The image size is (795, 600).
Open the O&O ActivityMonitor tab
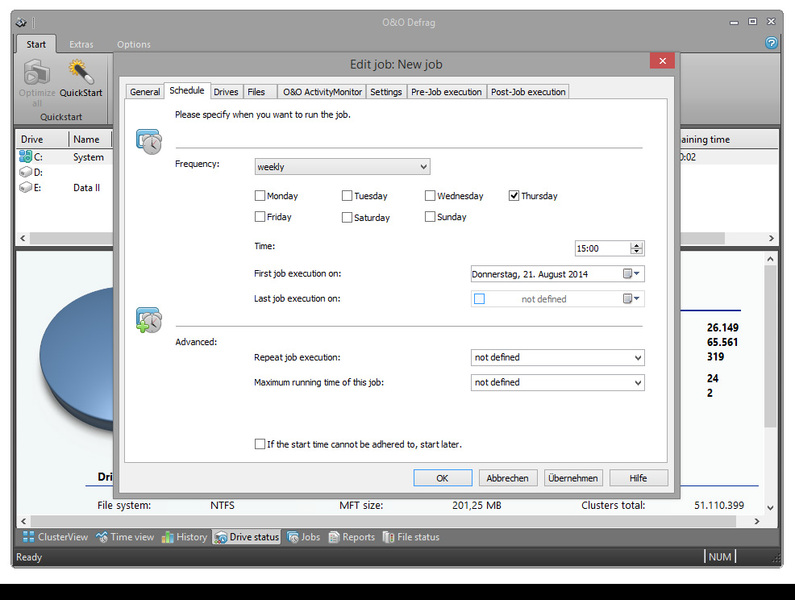tap(322, 92)
